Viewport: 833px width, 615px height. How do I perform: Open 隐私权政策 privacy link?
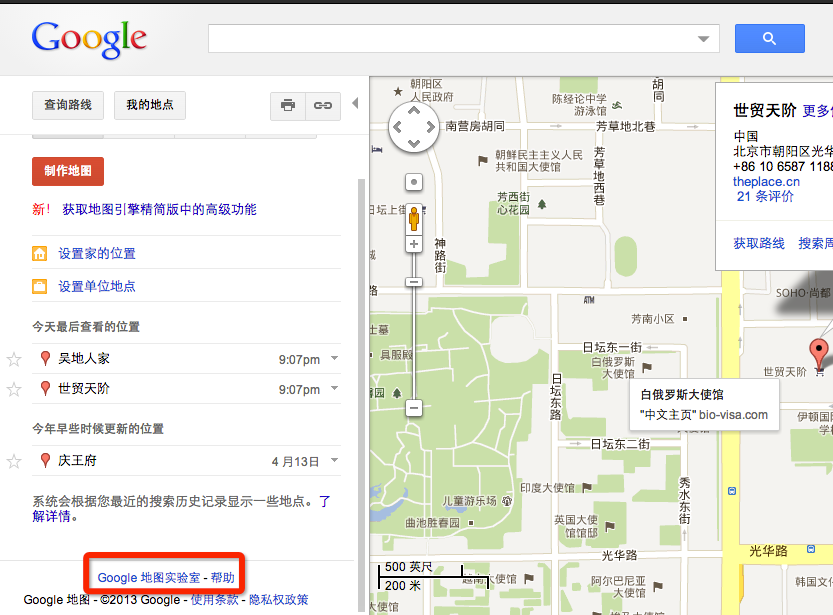coord(279,600)
